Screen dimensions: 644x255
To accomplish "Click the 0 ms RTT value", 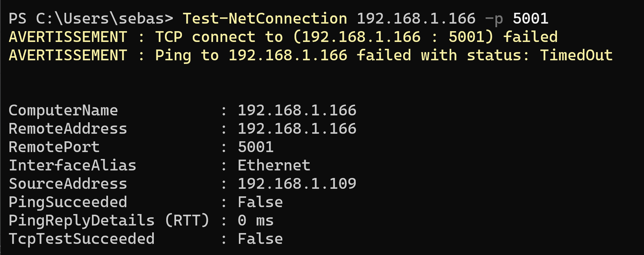I will [256, 220].
